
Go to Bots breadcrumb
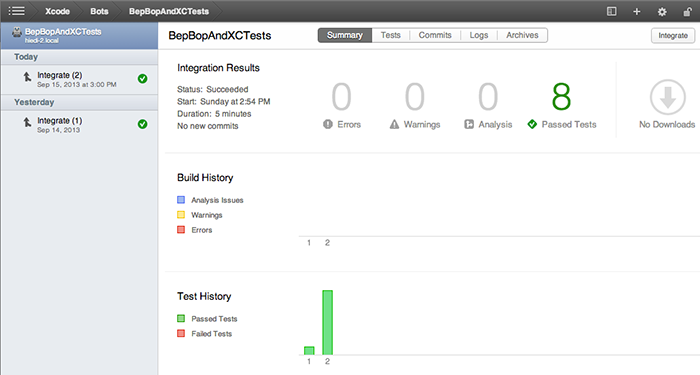coord(99,11)
